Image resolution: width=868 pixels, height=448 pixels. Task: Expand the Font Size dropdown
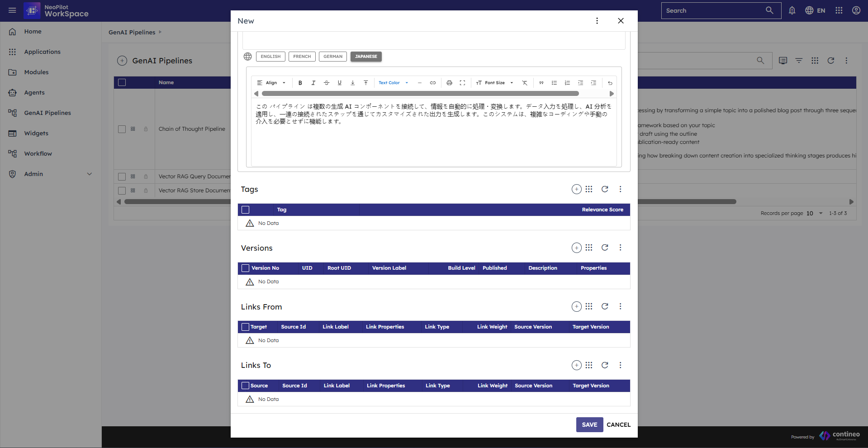[x=495, y=83]
